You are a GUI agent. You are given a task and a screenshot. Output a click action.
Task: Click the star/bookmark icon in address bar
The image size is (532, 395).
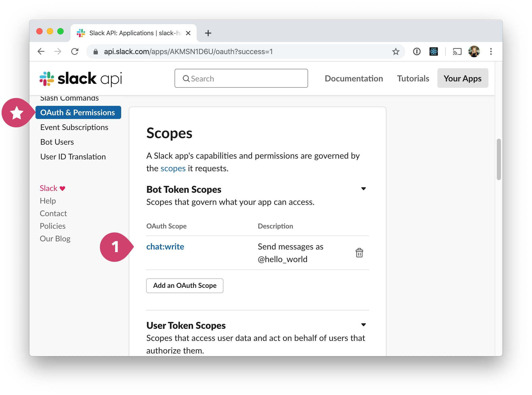395,51
